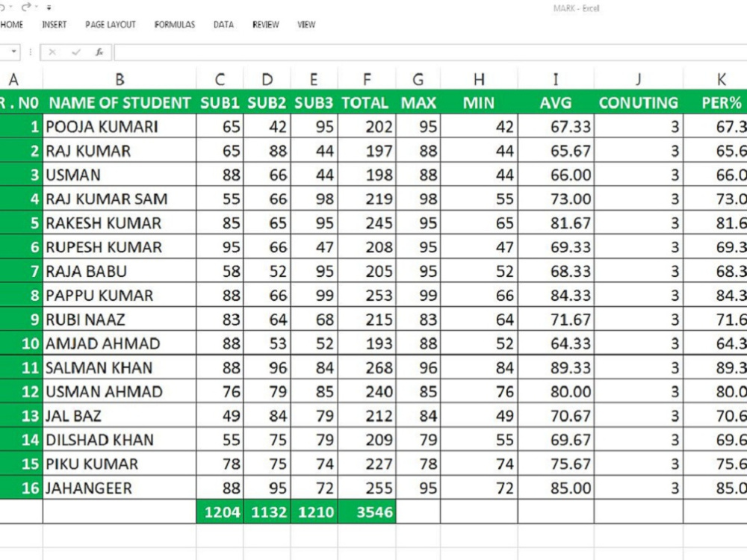
Task: Select total 268 for Salman Khan
Action: coord(366,367)
